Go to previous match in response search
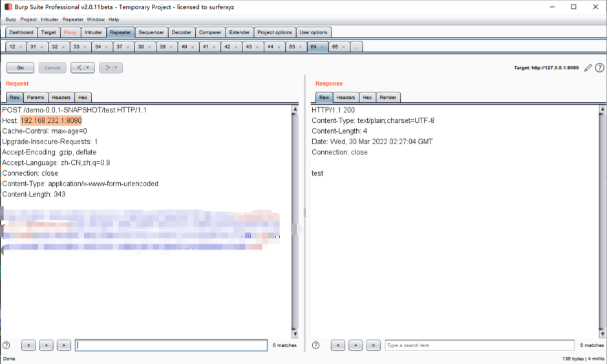 click(x=338, y=345)
